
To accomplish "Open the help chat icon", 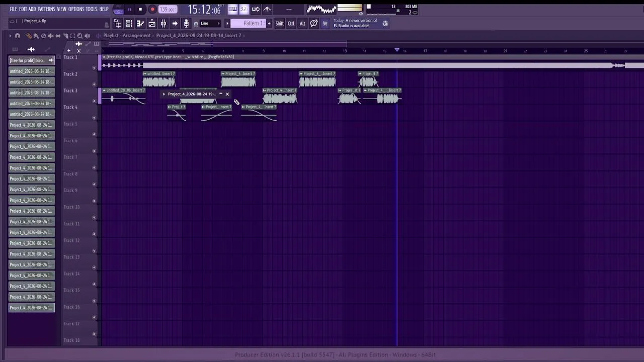I will 313,24.
